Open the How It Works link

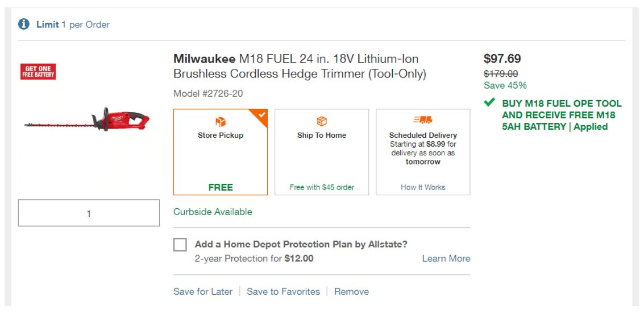(423, 187)
